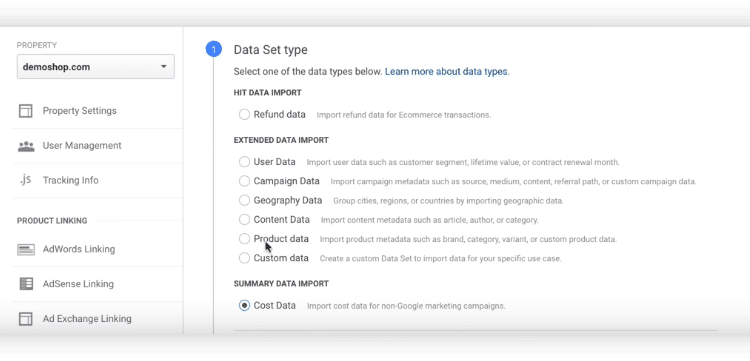Select the Custom data radio button

[x=244, y=258]
